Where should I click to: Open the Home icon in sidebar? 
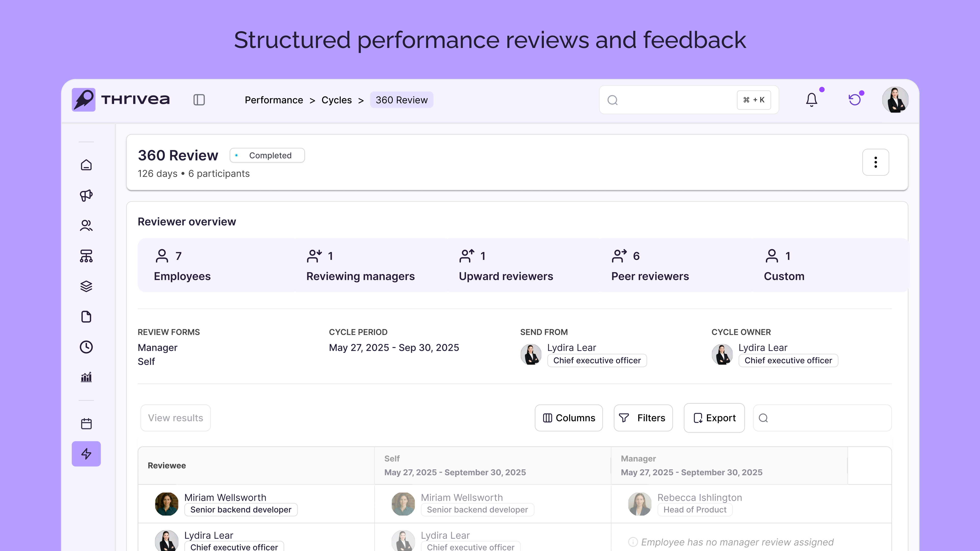point(86,165)
